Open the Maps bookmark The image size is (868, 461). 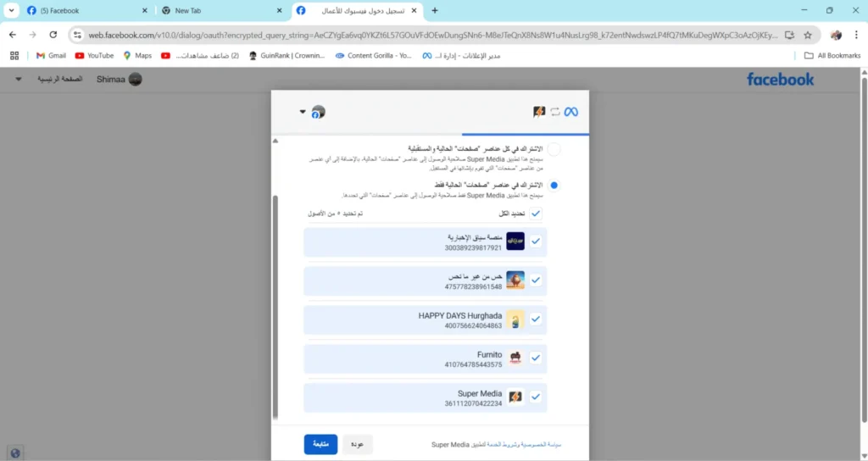point(137,55)
